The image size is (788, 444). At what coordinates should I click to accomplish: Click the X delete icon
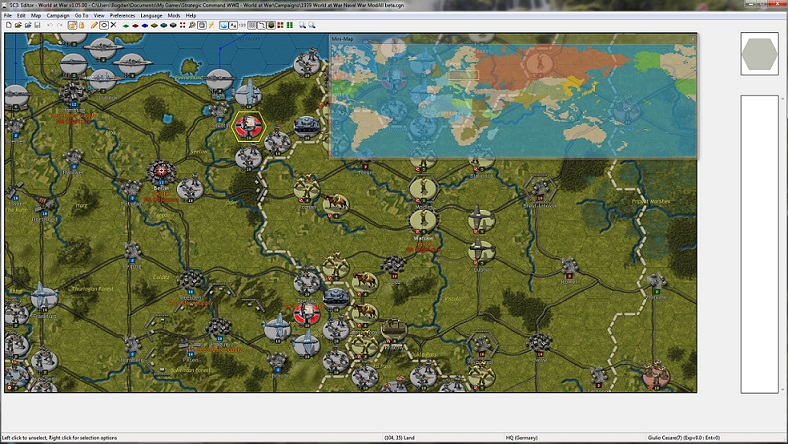pyautogui.click(x=114, y=25)
